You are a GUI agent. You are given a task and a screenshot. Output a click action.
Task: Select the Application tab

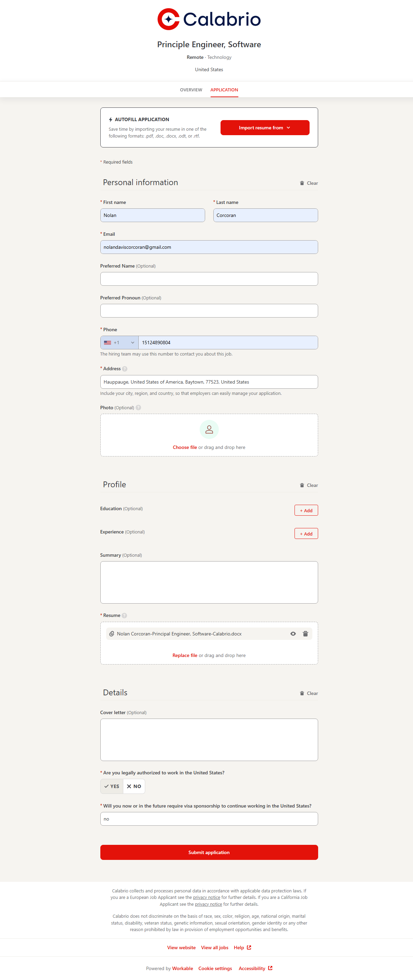224,90
